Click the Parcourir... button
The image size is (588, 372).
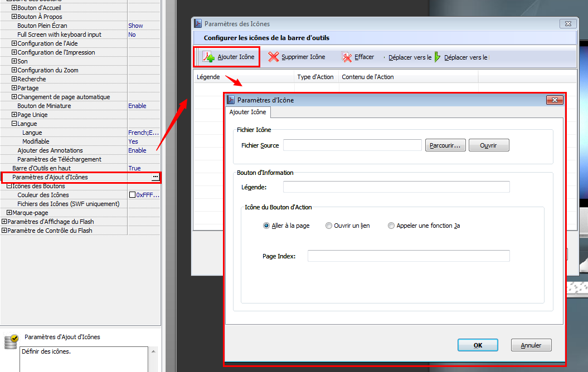(x=445, y=145)
